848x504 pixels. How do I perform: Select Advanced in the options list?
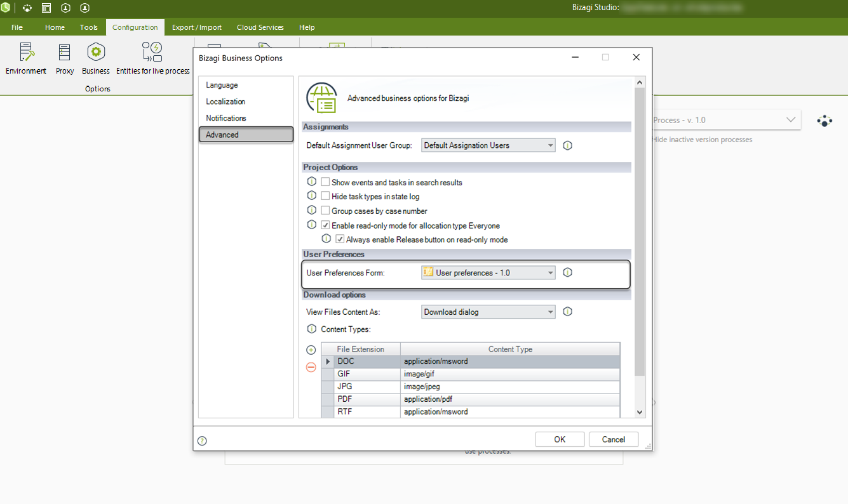(x=246, y=135)
